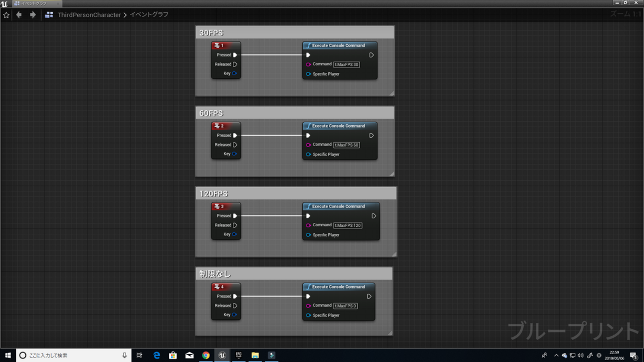The image size is (644, 362).
Task: Click Key output pin on key 3 node
Action: click(234, 234)
